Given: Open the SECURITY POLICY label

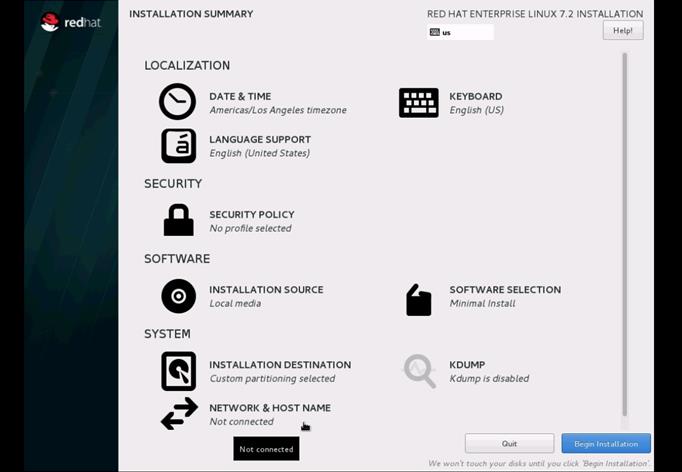Looking at the screenshot, I should pyautogui.click(x=252, y=214).
